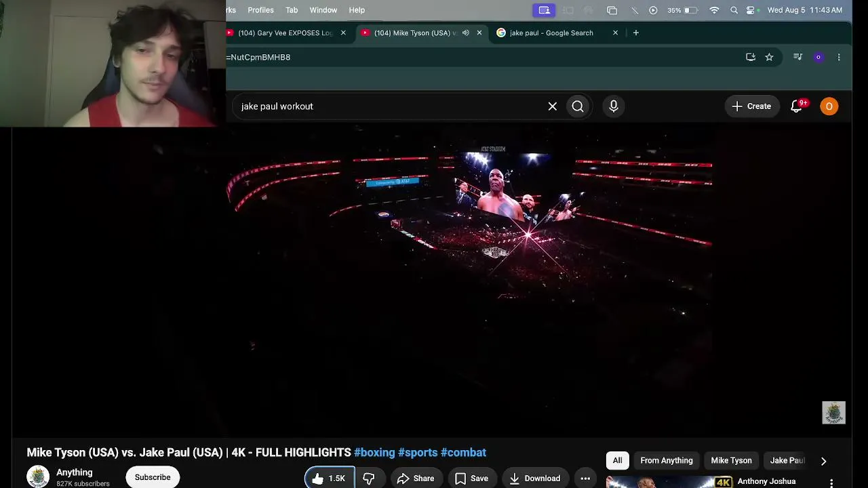
Task: Click the Create button
Action: [x=751, y=106]
